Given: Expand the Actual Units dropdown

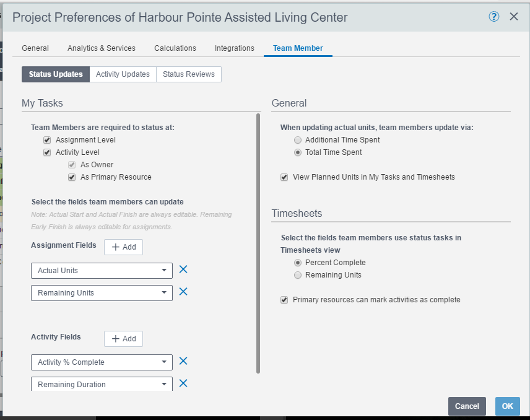Looking at the screenshot, I should [x=102, y=271].
